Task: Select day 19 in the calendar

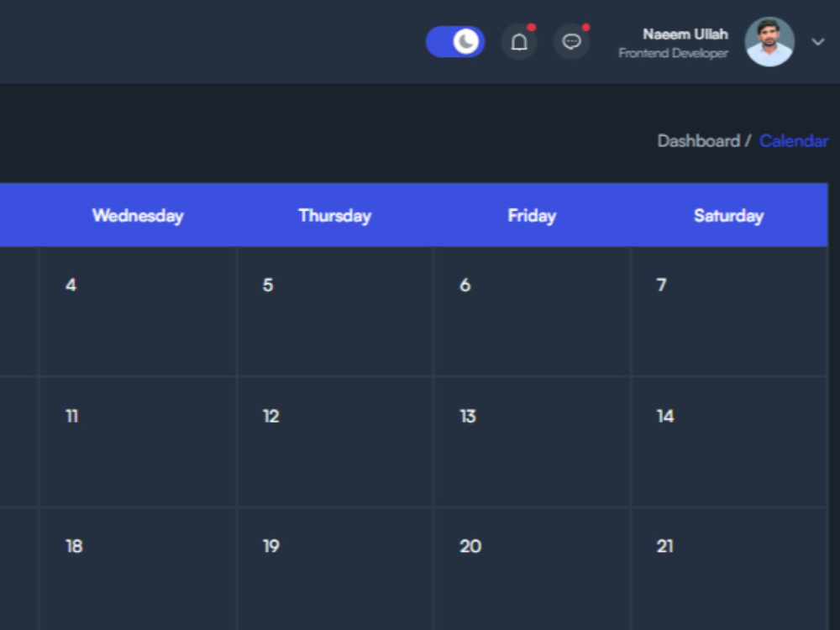Action: pos(335,570)
